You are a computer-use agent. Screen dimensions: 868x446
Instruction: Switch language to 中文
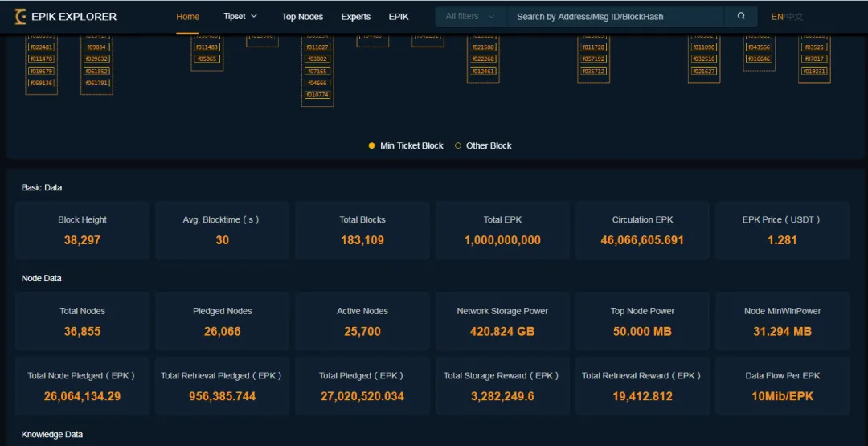795,17
